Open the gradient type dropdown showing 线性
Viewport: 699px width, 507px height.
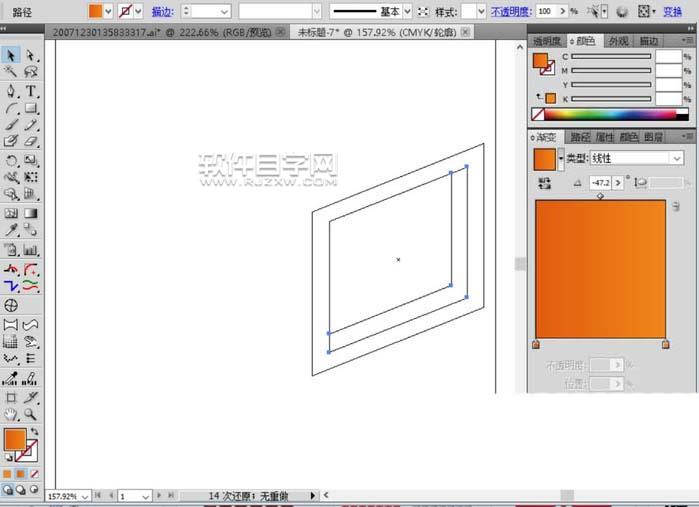point(677,158)
